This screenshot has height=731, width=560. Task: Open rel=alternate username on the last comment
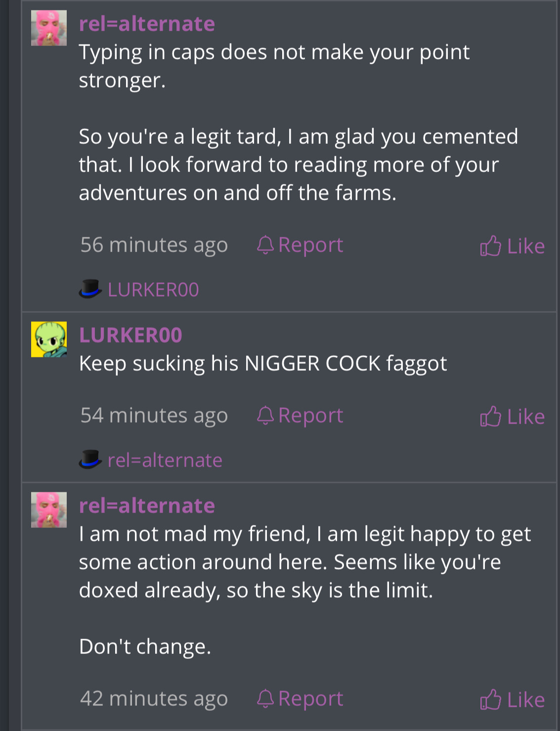coord(147,506)
